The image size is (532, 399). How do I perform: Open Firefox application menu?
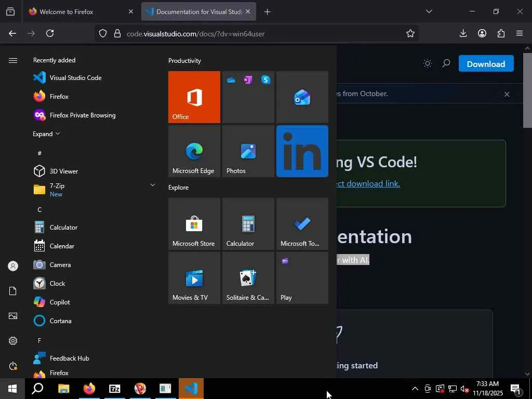520,33
